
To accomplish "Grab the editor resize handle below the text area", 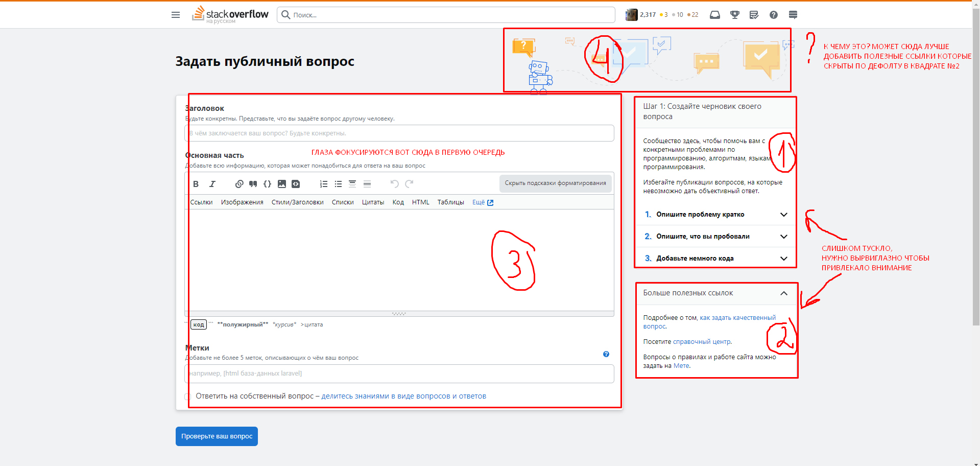I will click(x=399, y=314).
